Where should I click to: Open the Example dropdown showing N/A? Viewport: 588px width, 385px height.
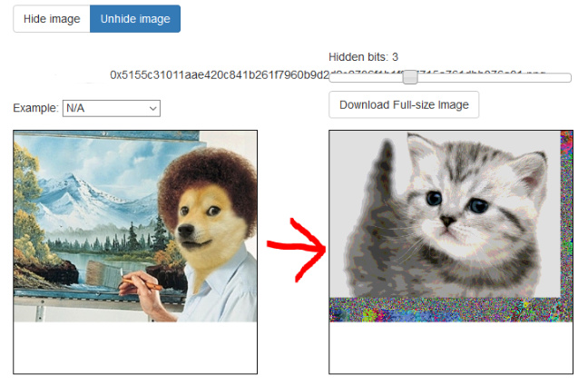pyautogui.click(x=112, y=108)
